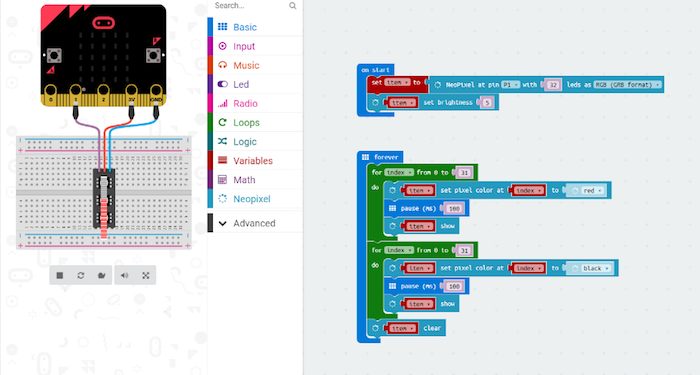Viewport: 700px width, 375px height.
Task: Select the forever block header
Action: [381, 157]
